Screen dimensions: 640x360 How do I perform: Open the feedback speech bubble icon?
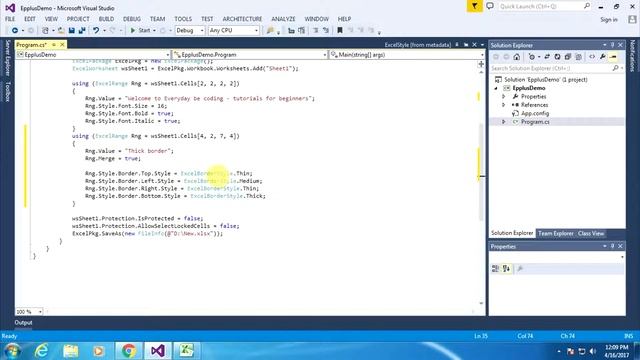(x=490, y=6)
